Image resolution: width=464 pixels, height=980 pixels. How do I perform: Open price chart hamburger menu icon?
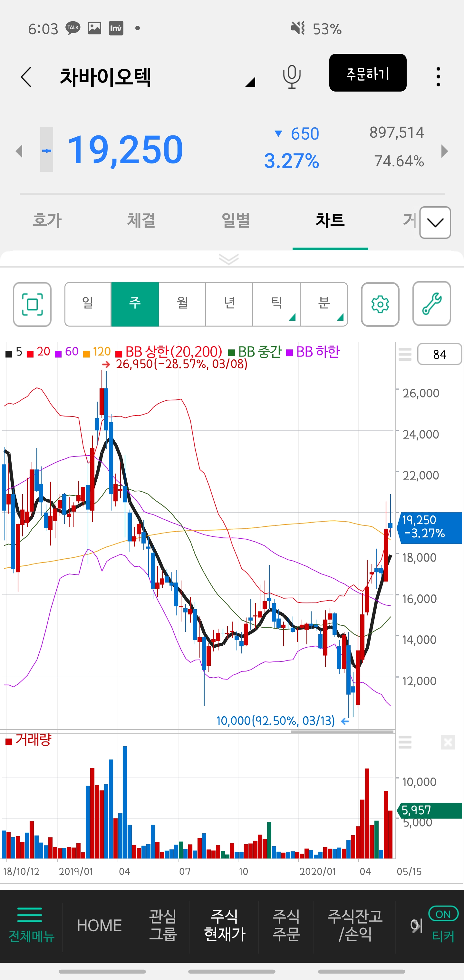[x=405, y=354]
